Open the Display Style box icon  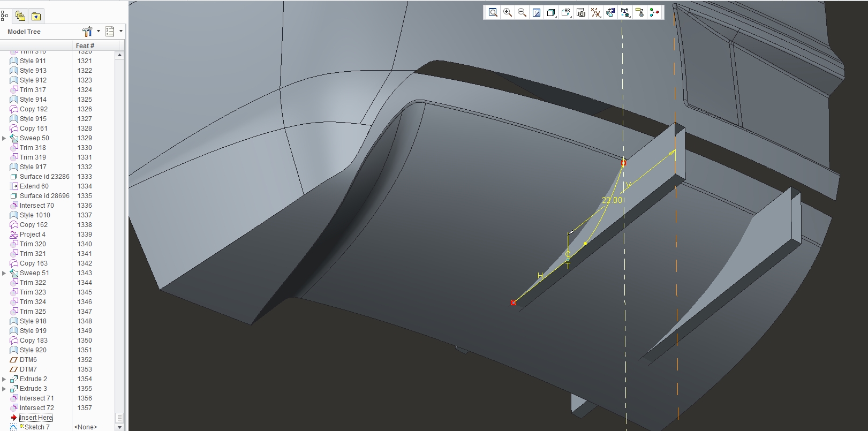[550, 12]
